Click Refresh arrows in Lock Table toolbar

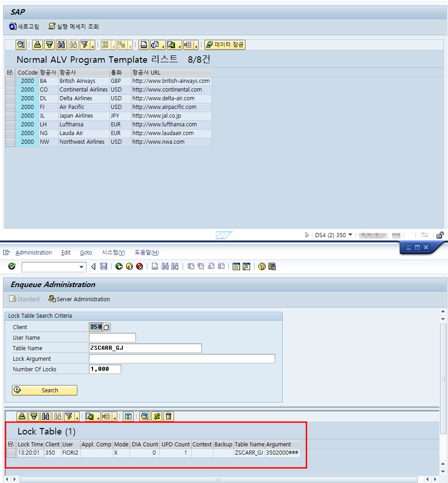tap(157, 417)
